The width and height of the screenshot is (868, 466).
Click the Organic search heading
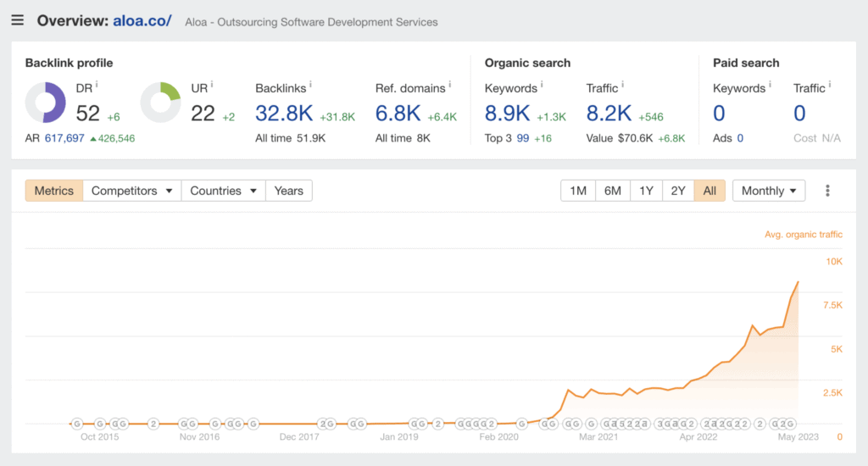pos(527,63)
